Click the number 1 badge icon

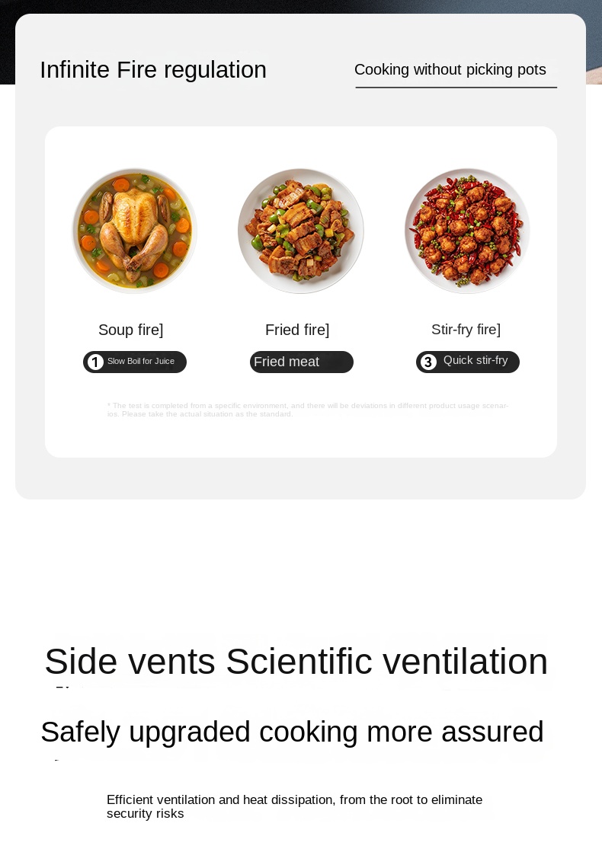coord(95,362)
